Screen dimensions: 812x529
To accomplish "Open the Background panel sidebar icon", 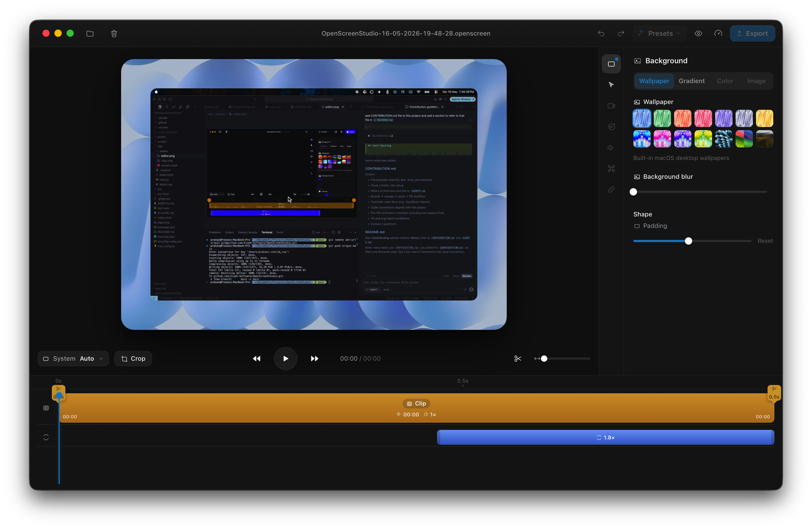I will pyautogui.click(x=611, y=64).
